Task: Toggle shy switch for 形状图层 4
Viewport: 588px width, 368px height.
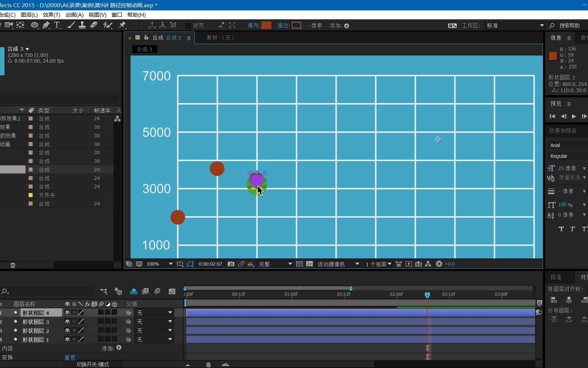Action: 67,313
